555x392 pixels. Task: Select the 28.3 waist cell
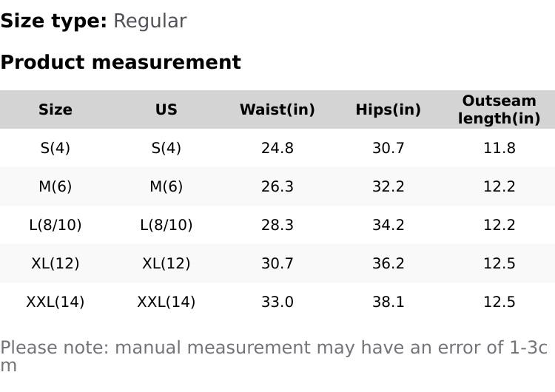[277, 225]
